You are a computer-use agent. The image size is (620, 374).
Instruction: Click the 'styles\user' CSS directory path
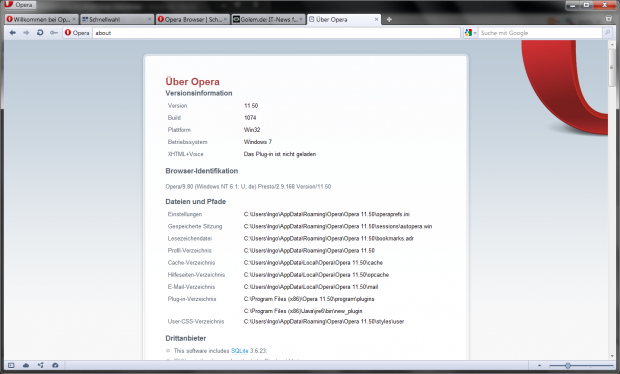tap(324, 321)
